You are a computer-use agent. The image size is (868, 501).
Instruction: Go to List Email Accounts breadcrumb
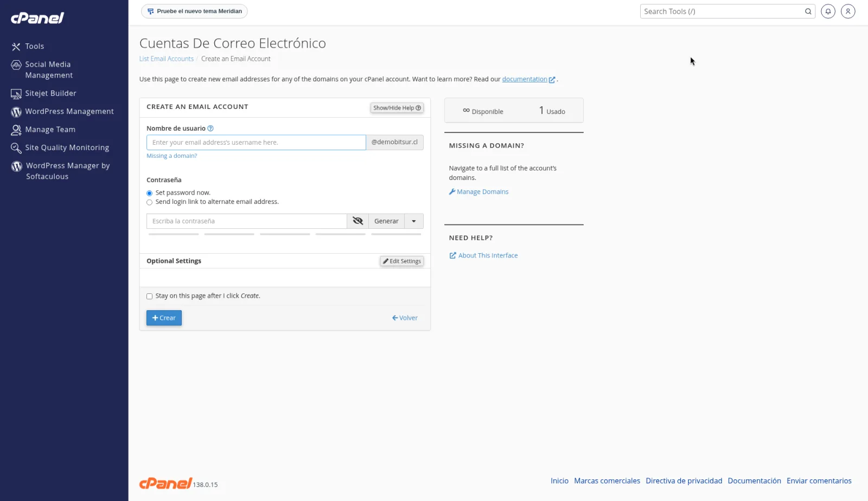(166, 59)
